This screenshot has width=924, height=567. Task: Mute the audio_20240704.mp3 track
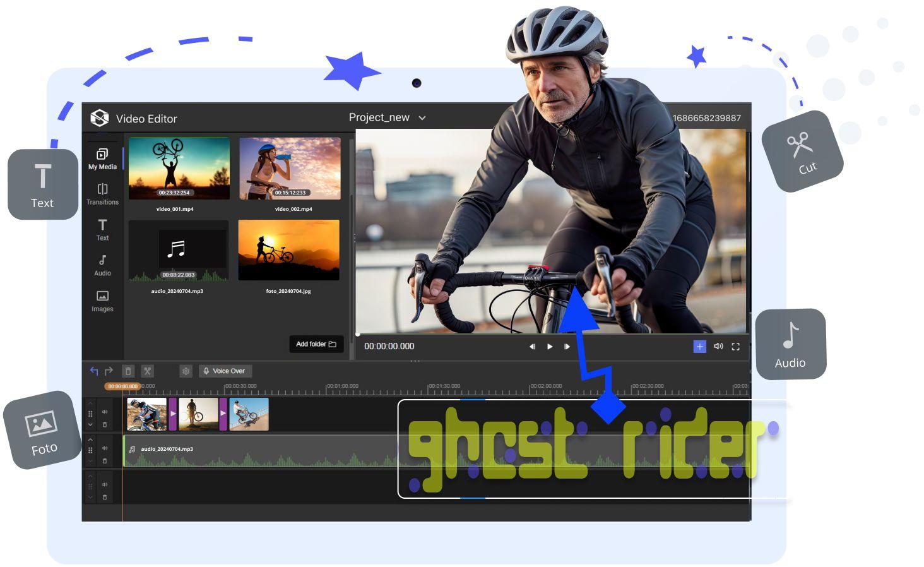tap(105, 448)
